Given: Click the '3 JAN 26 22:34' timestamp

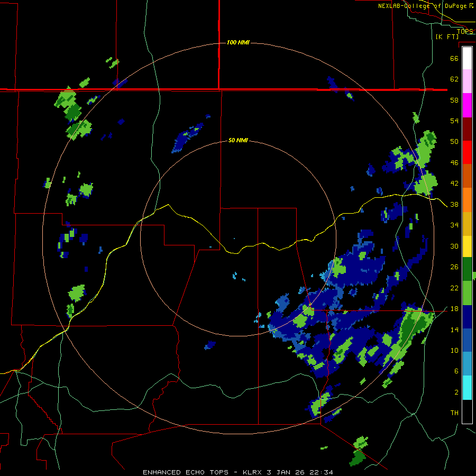Looking at the screenshot, I should click(300, 472).
